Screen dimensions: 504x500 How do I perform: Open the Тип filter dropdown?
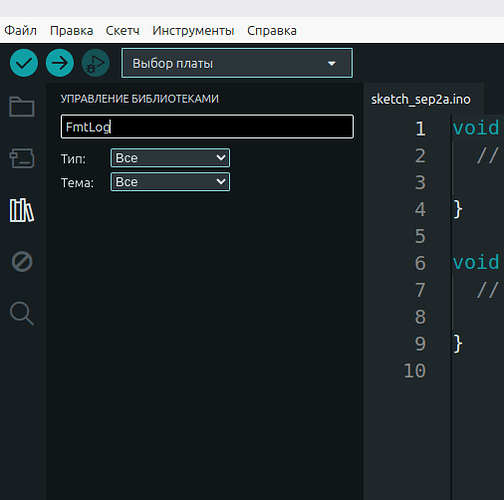tap(170, 158)
